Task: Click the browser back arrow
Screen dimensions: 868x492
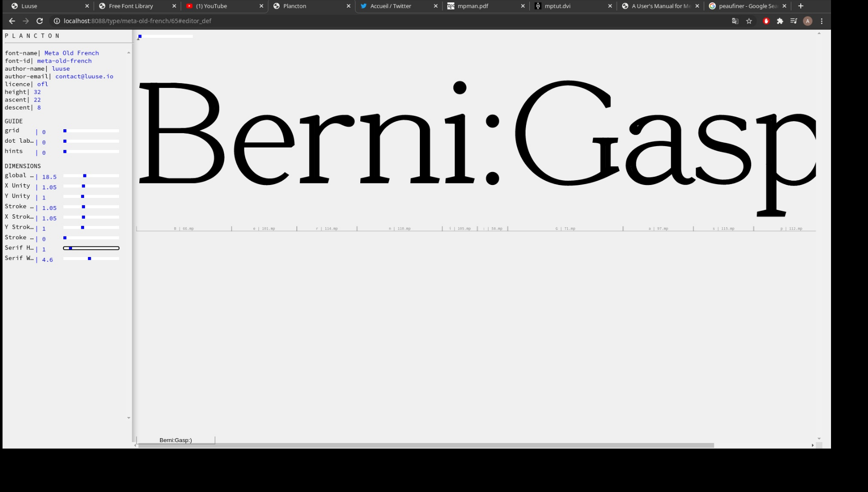Action: point(12,21)
